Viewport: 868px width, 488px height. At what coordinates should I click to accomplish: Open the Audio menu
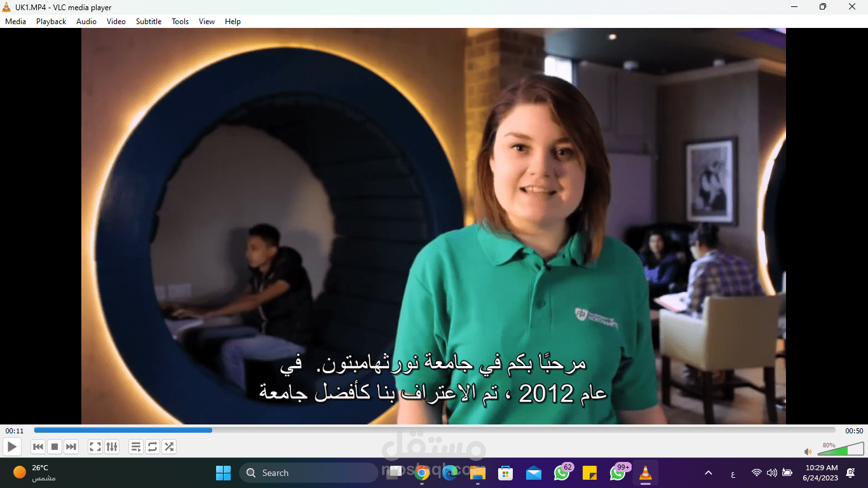coord(86,22)
